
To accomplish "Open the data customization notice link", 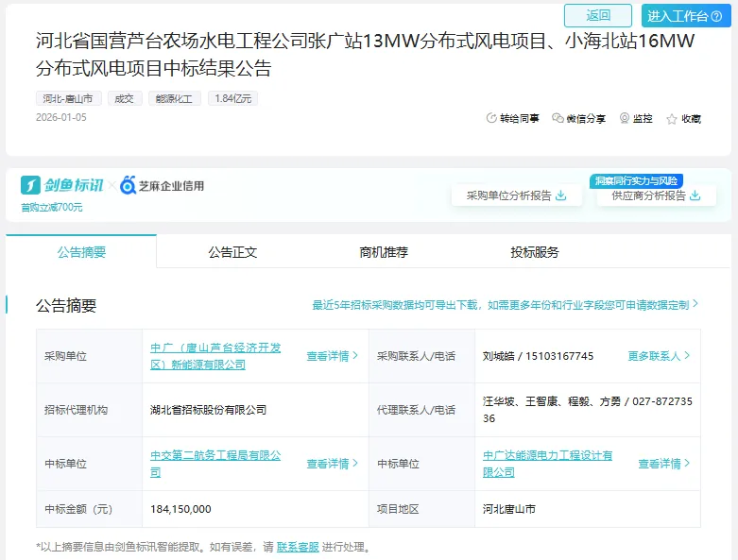I will 506,305.
